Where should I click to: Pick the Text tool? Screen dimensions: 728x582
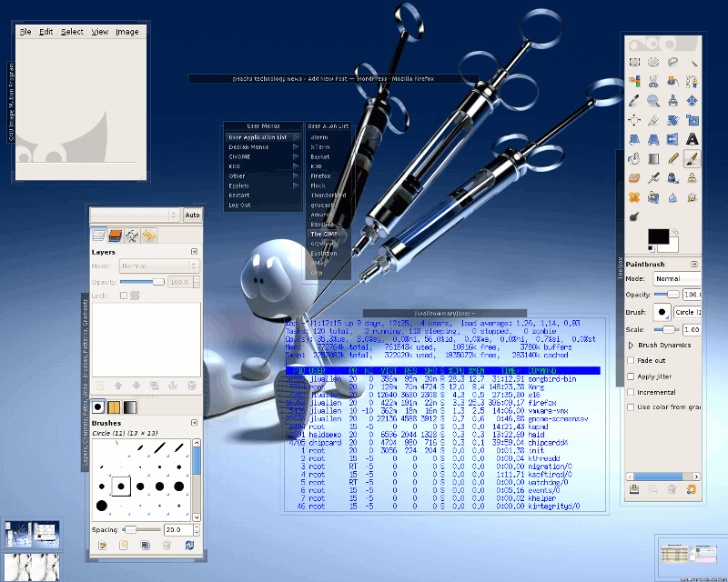693,139
